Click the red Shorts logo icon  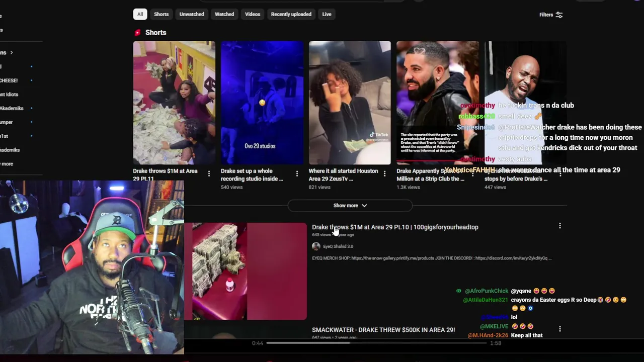click(137, 33)
